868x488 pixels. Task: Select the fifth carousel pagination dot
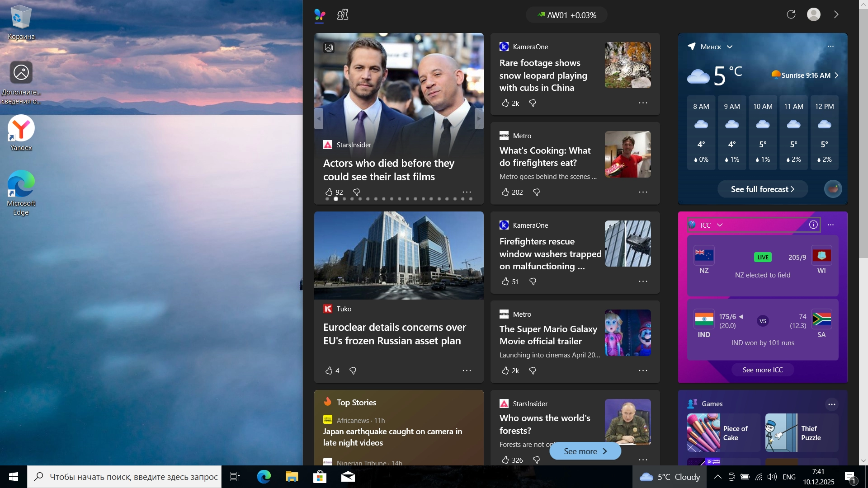click(x=360, y=199)
